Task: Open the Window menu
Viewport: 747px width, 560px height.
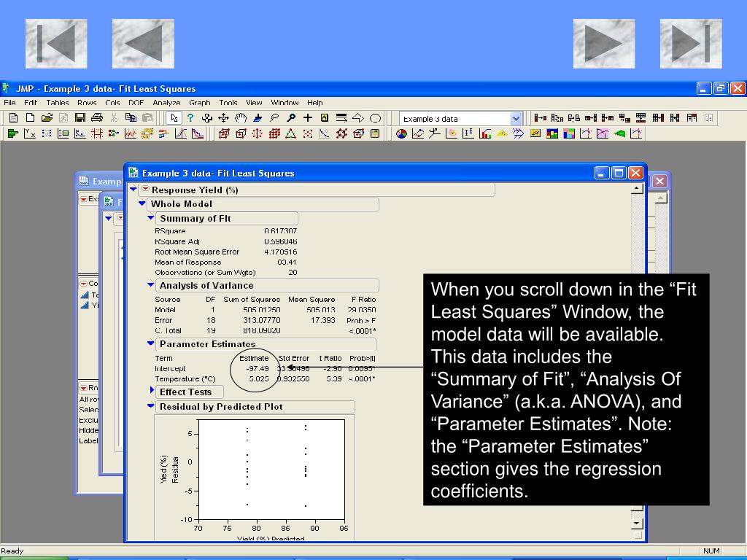Action: [x=285, y=102]
